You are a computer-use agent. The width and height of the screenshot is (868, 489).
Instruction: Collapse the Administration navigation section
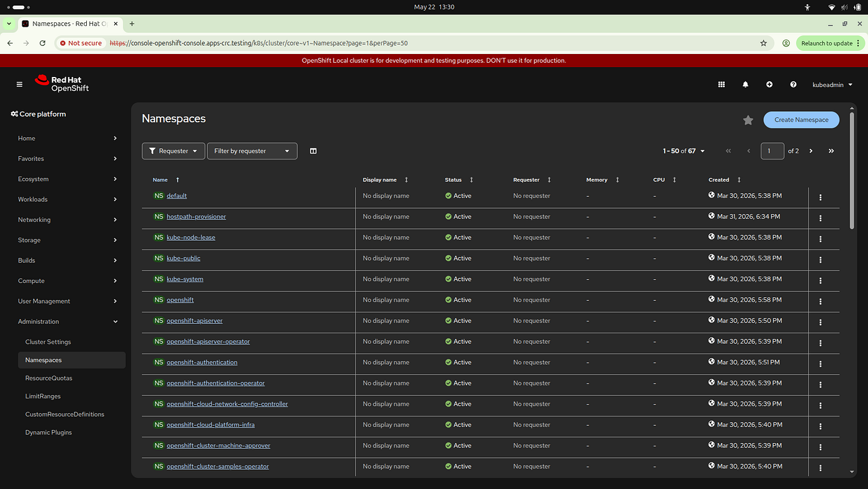(67, 321)
